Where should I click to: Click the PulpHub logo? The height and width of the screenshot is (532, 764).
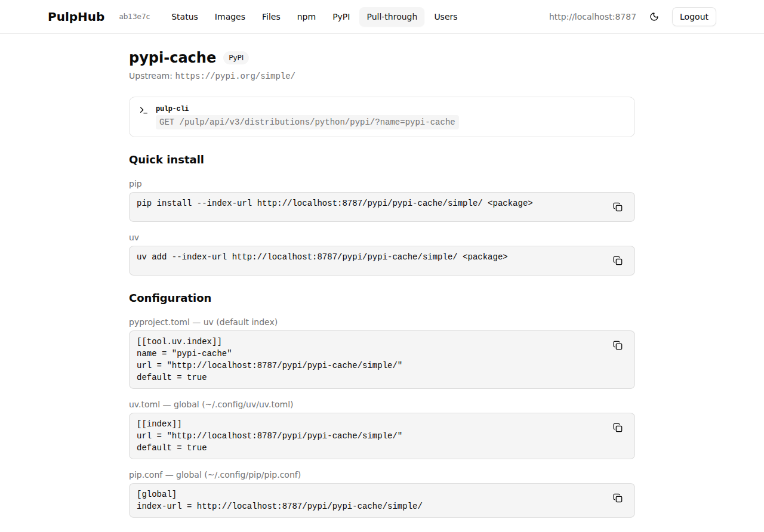[x=76, y=17]
